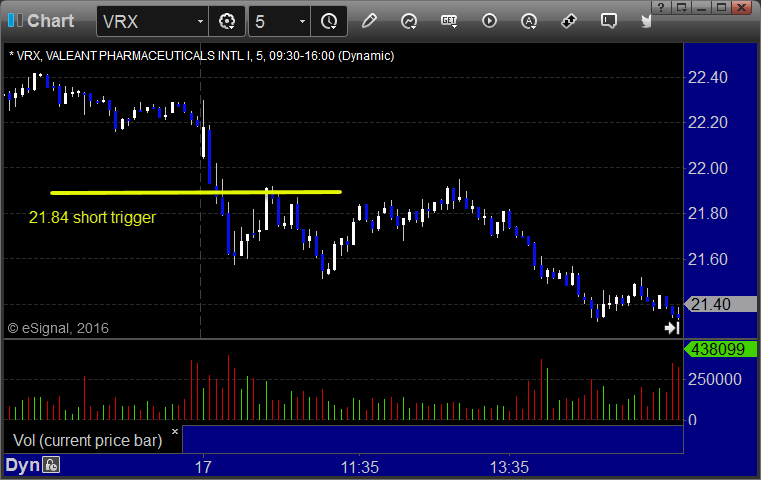Click the 11:35 time axis label
761x480 pixels.
pyautogui.click(x=360, y=467)
